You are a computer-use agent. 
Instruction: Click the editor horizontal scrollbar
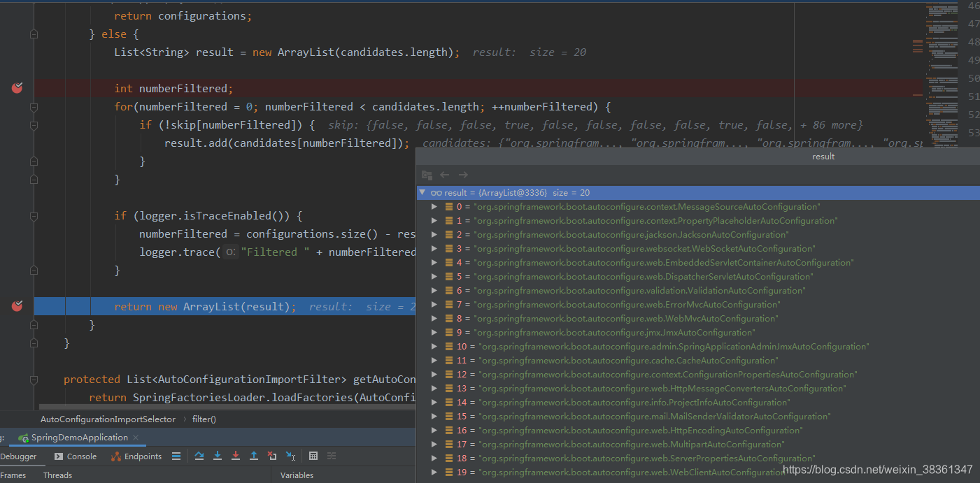[227, 406]
